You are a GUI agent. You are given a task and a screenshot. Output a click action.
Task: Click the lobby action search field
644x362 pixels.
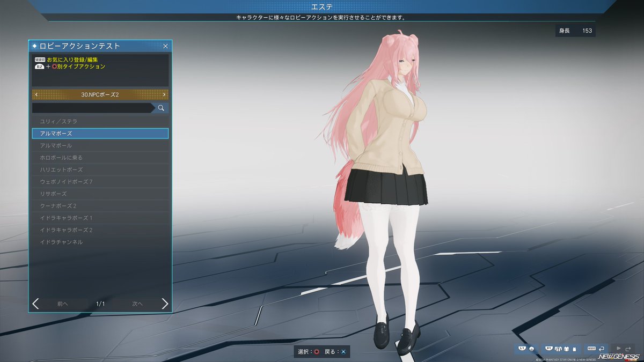pyautogui.click(x=94, y=108)
